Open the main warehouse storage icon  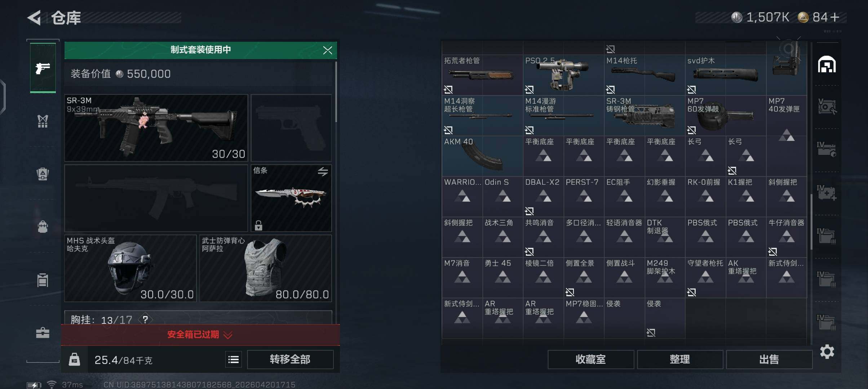coord(827,64)
